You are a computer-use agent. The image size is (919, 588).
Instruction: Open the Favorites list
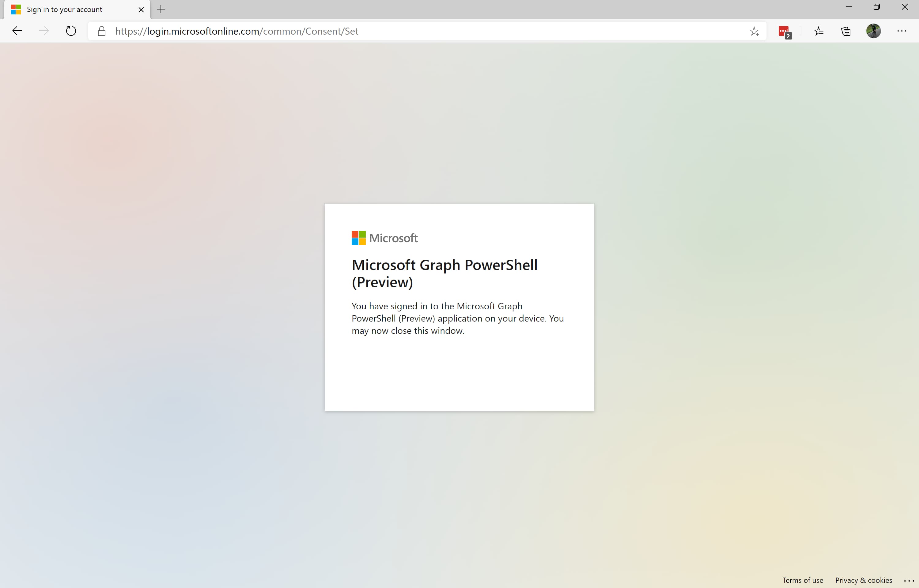[819, 31]
